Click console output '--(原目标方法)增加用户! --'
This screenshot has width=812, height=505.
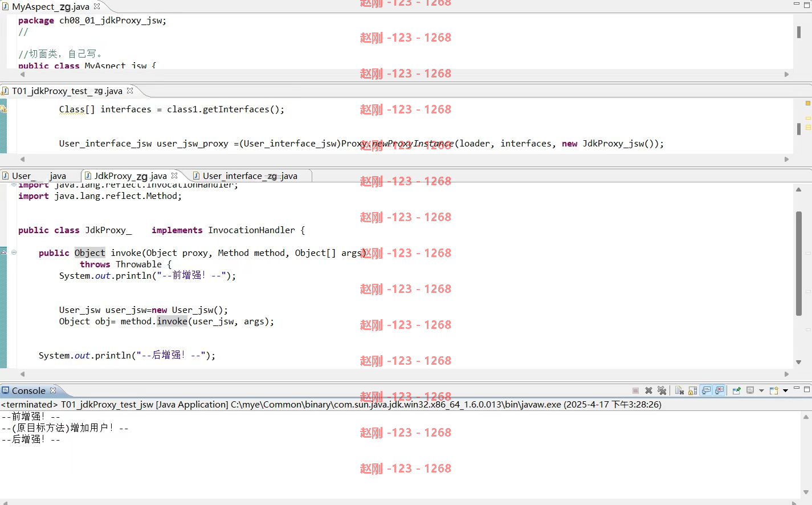(x=64, y=428)
